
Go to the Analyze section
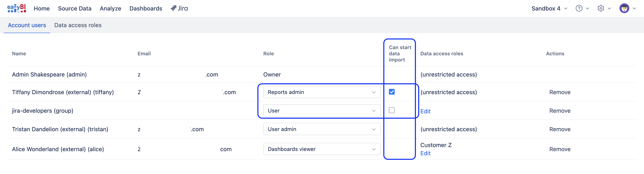110,8
